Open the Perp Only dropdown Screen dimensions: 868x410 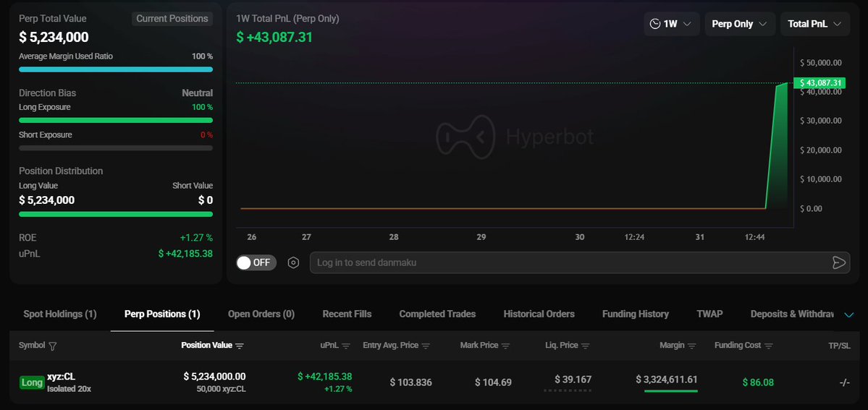(x=739, y=24)
